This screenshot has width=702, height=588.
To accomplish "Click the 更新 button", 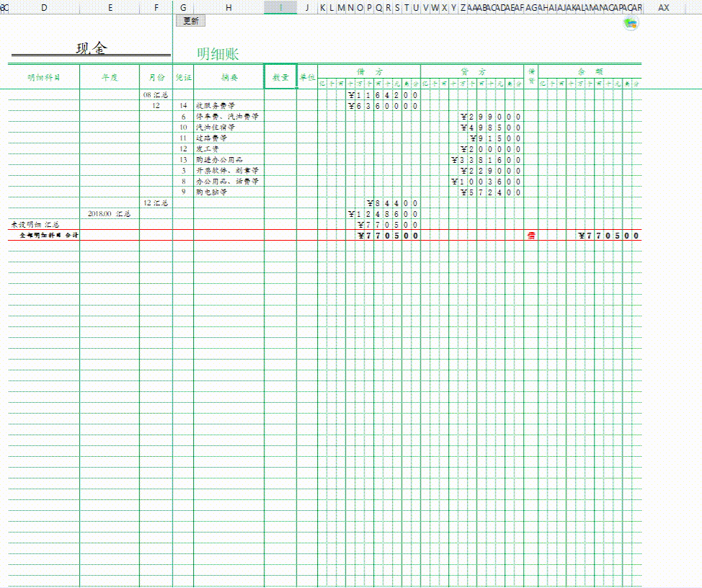I will tap(191, 21).
